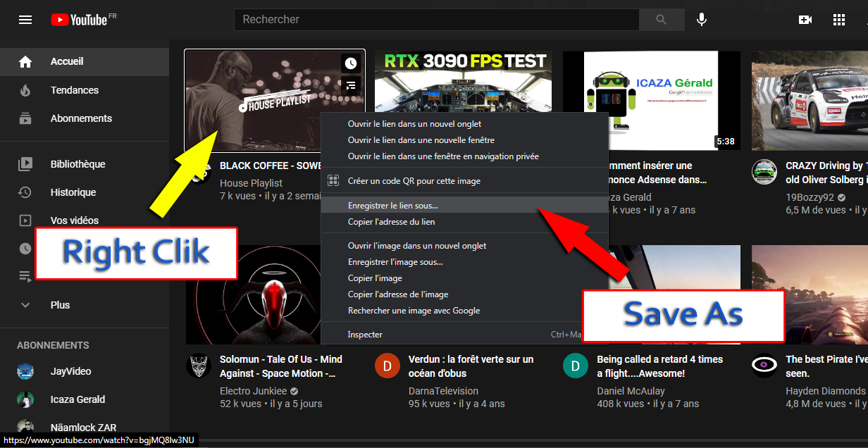This screenshot has height=448, width=868.
Task: Open Abonnements in the sidebar
Action: click(x=81, y=118)
